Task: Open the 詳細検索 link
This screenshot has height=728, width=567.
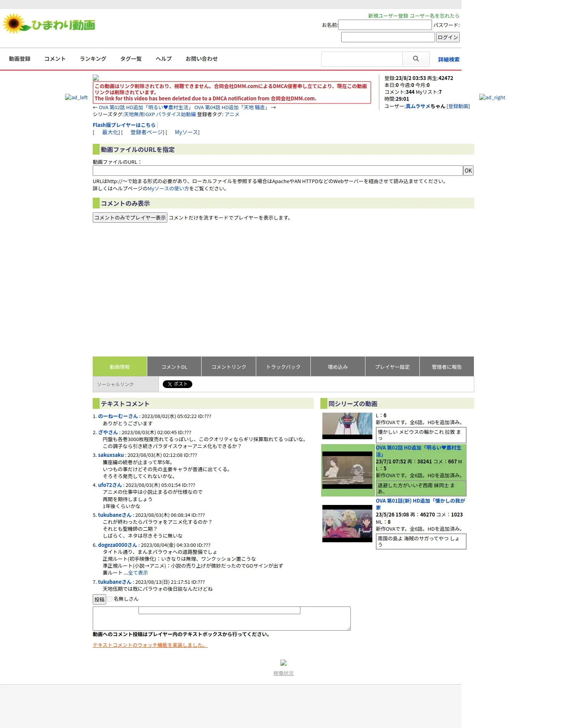Action: (x=449, y=59)
